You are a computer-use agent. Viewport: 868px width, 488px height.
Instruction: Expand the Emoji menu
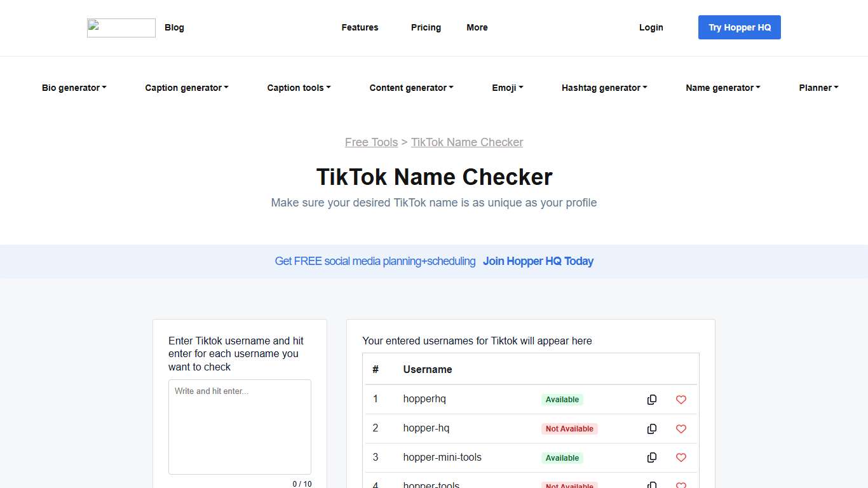click(x=507, y=88)
